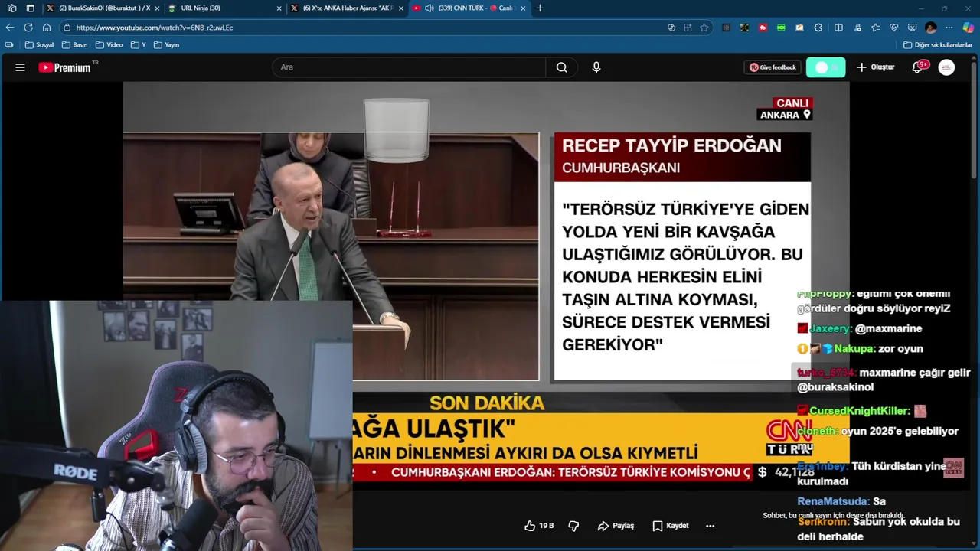This screenshot has width=980, height=551.
Task: Open Copilot icon in browser toolbar
Action: [x=968, y=28]
